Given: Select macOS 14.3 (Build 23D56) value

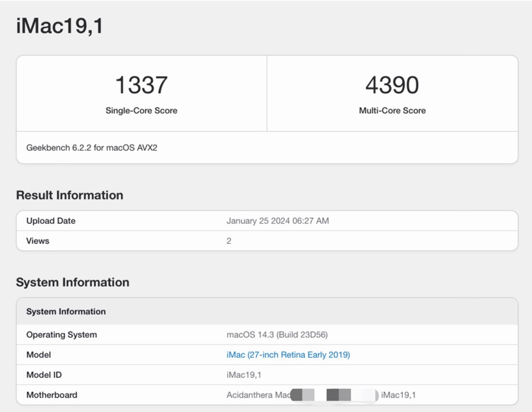Looking at the screenshot, I should pos(277,335).
